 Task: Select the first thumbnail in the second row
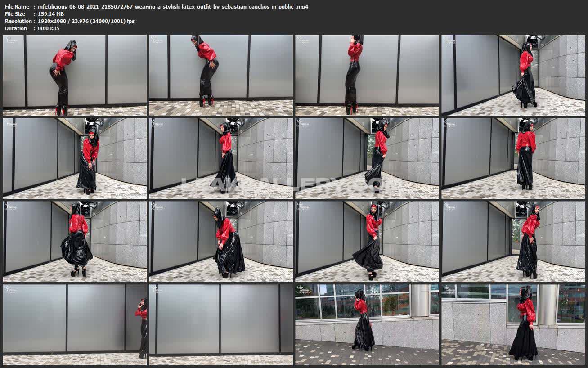pyautogui.click(x=75, y=158)
